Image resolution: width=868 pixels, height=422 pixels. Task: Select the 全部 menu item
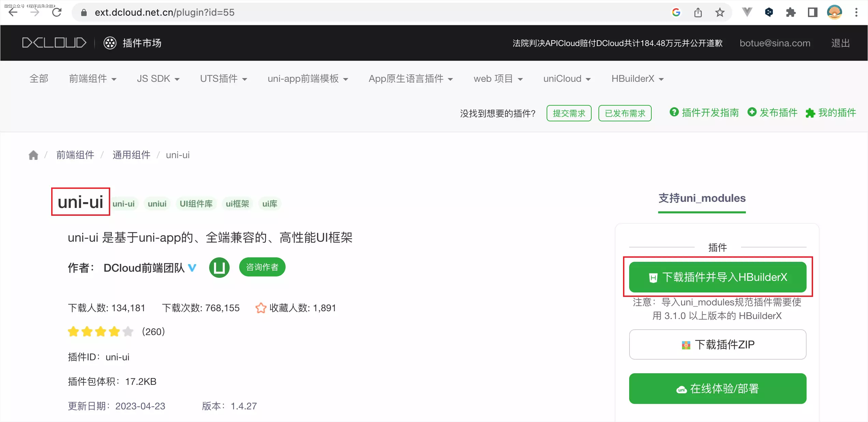[39, 78]
